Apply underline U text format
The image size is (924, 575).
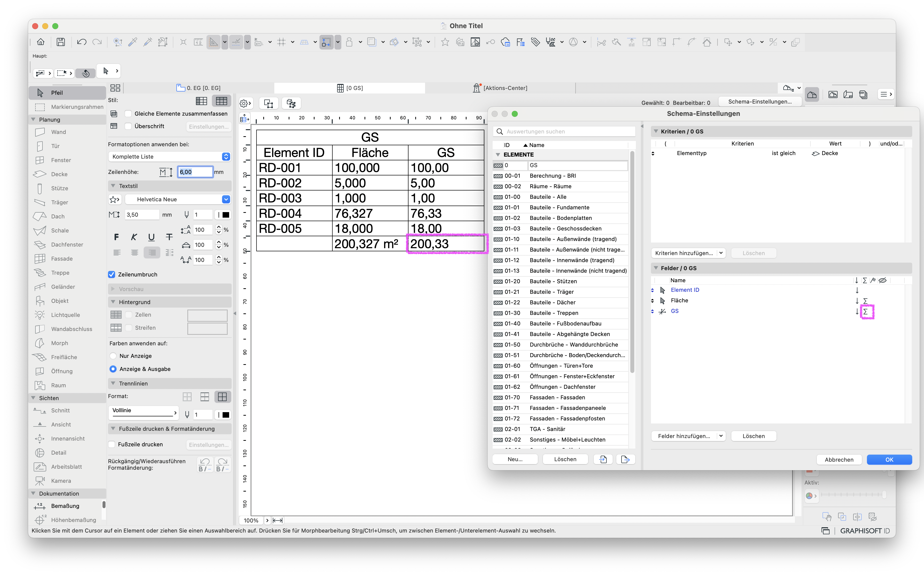[151, 237]
